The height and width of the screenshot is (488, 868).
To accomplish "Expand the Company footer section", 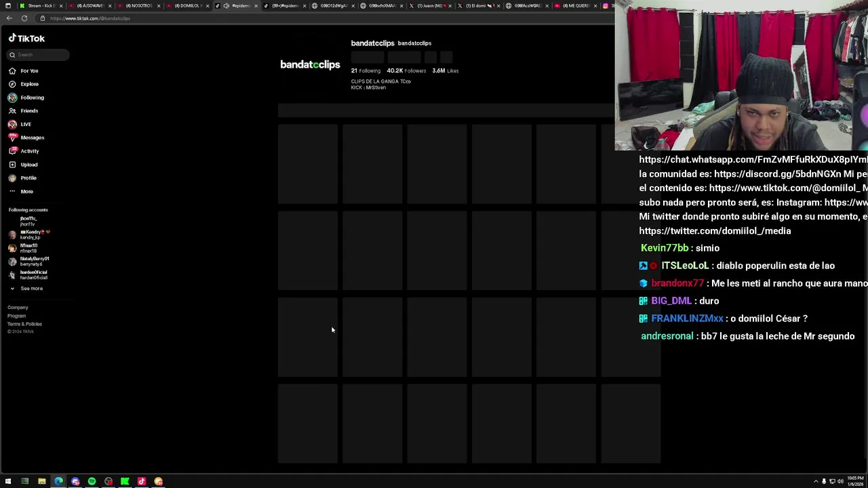I will pos(18,308).
